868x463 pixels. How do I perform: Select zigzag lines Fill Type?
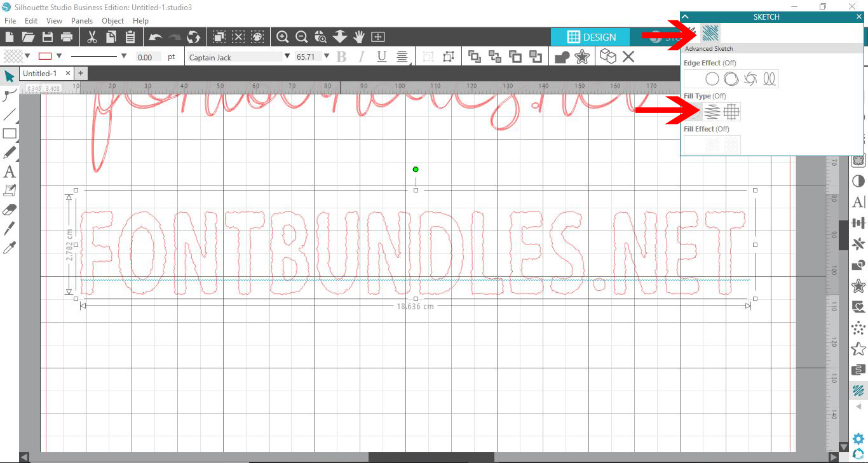pos(712,112)
